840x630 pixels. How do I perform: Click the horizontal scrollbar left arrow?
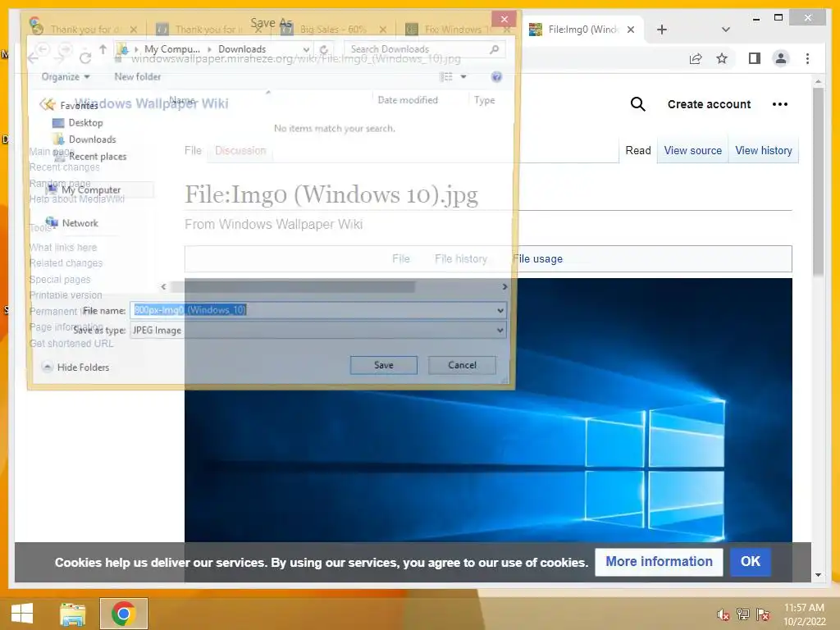163,286
